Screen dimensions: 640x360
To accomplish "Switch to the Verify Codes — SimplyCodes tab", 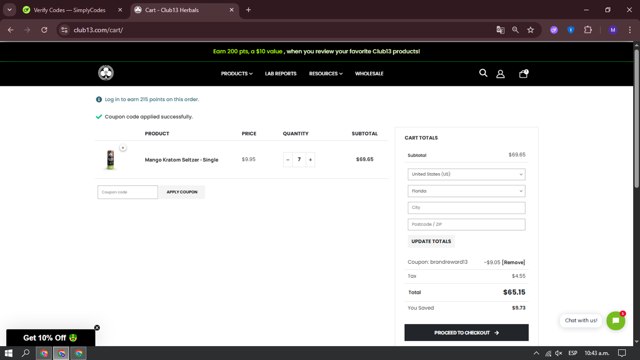I will [69, 10].
